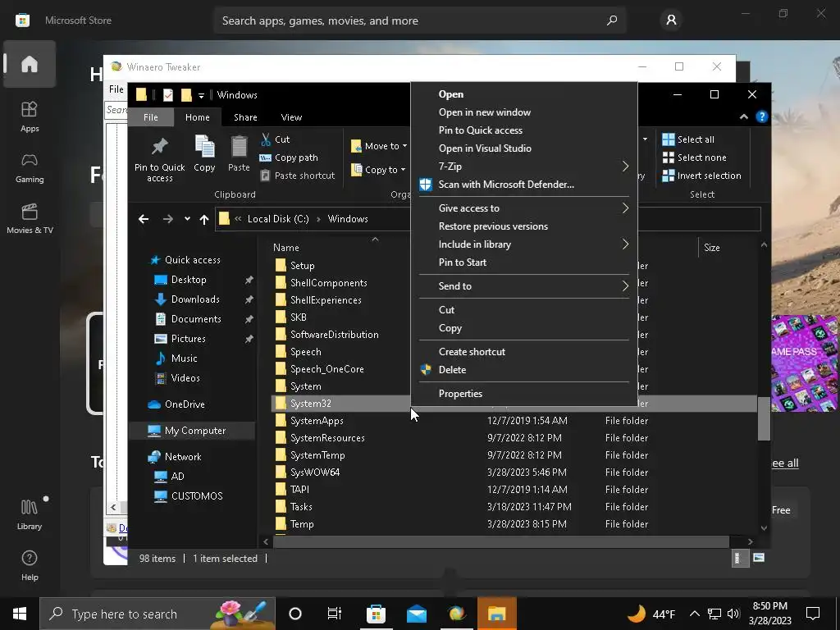Open Microsoft Store Home sidebar icon
This screenshot has height=630, width=840.
[30, 64]
